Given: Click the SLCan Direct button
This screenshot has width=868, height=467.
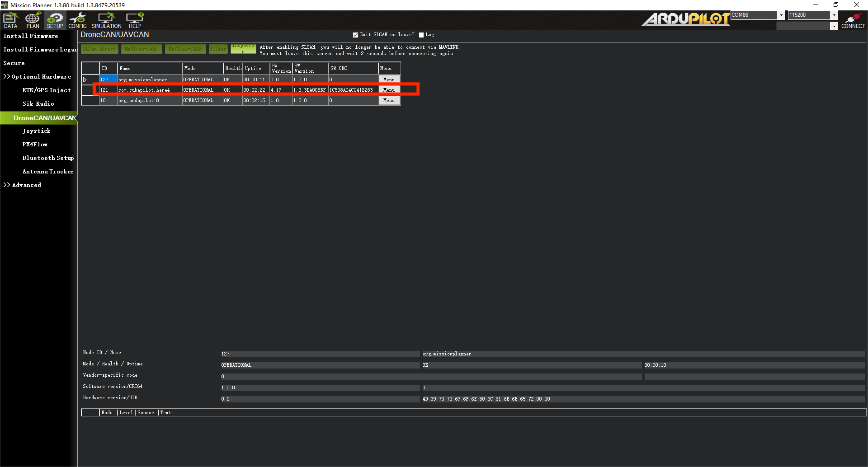Looking at the screenshot, I should pyautogui.click(x=99, y=49).
